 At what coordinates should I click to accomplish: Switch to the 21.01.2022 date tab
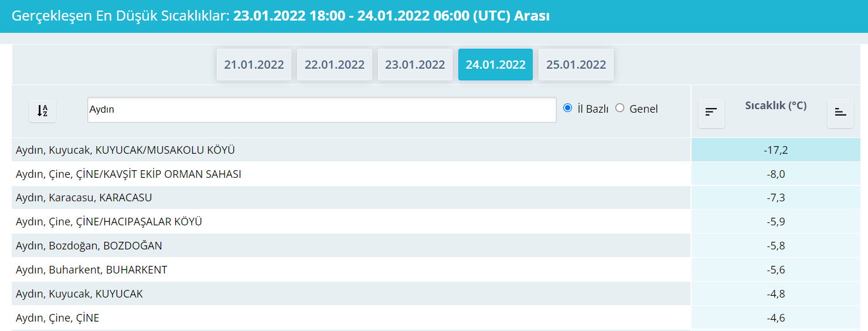(254, 65)
